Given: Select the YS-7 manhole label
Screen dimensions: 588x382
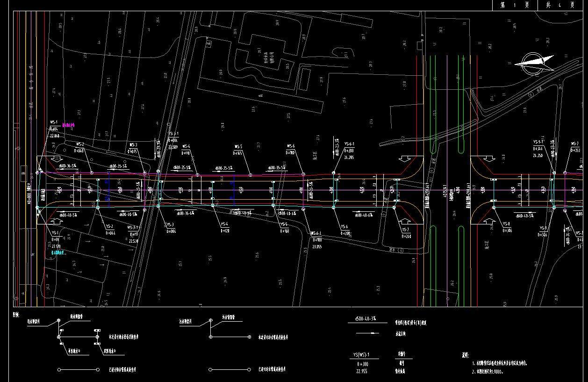Looking at the screenshot, I should 406,230.
